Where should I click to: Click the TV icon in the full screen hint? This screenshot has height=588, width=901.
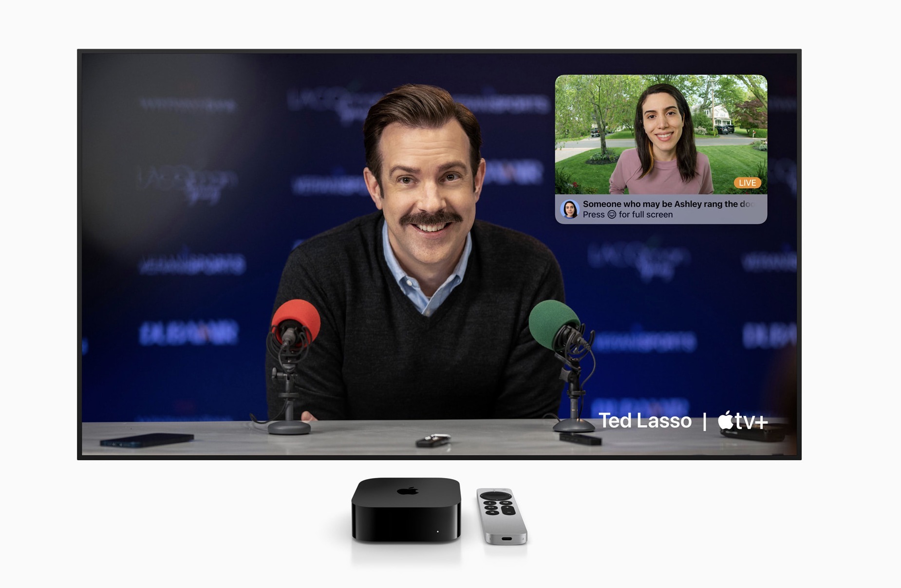612,215
